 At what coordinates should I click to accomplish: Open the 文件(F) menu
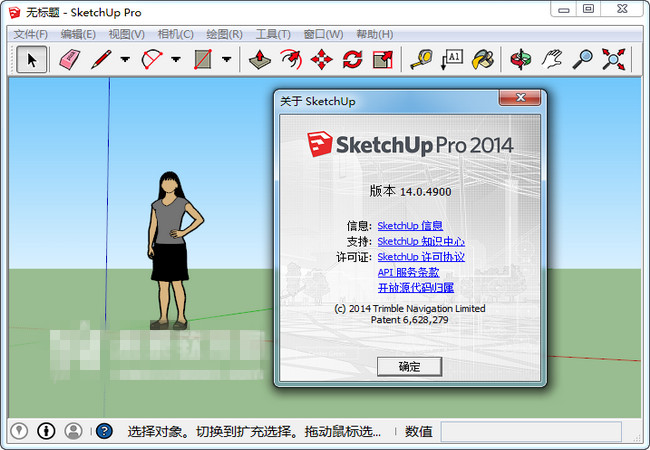tap(30, 34)
